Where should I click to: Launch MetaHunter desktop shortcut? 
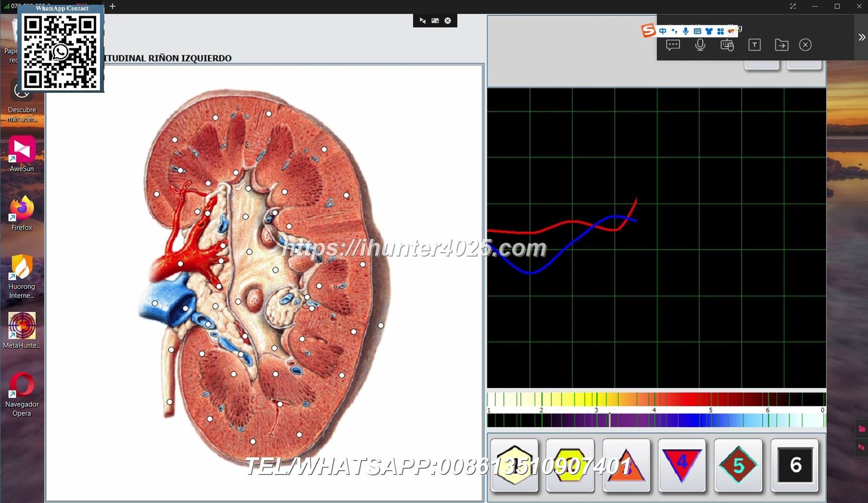pyautogui.click(x=22, y=330)
